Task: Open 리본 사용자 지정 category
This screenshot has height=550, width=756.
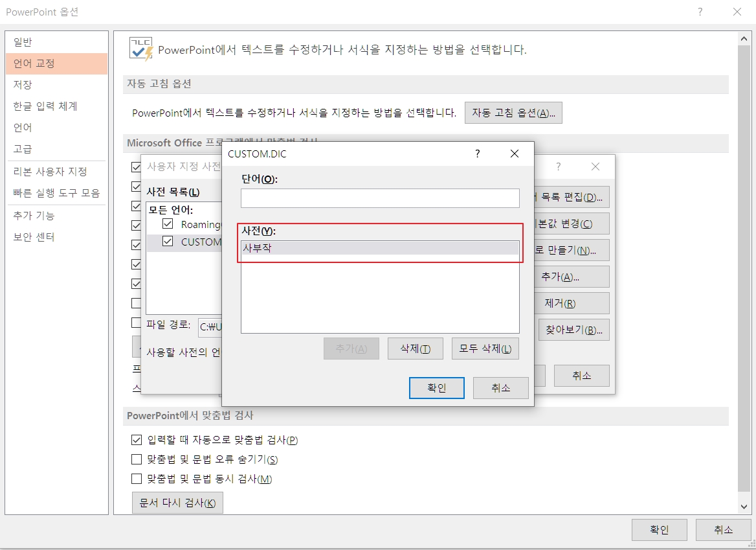Action: (56, 171)
